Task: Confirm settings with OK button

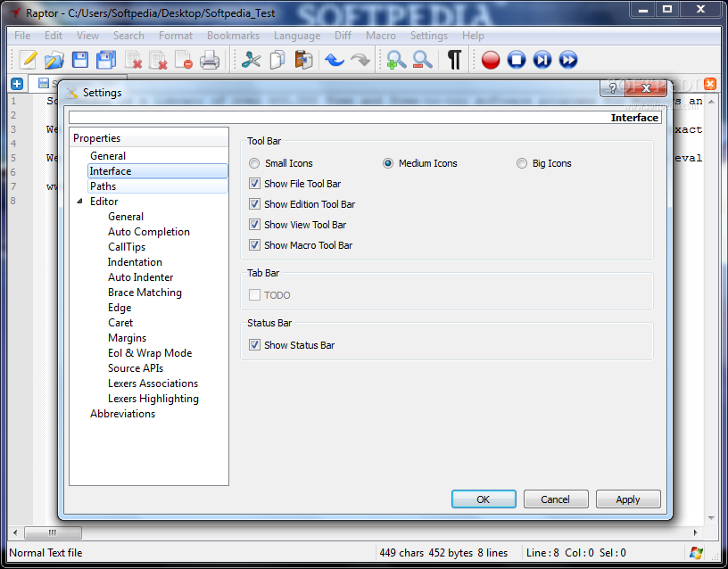Action: click(x=484, y=499)
